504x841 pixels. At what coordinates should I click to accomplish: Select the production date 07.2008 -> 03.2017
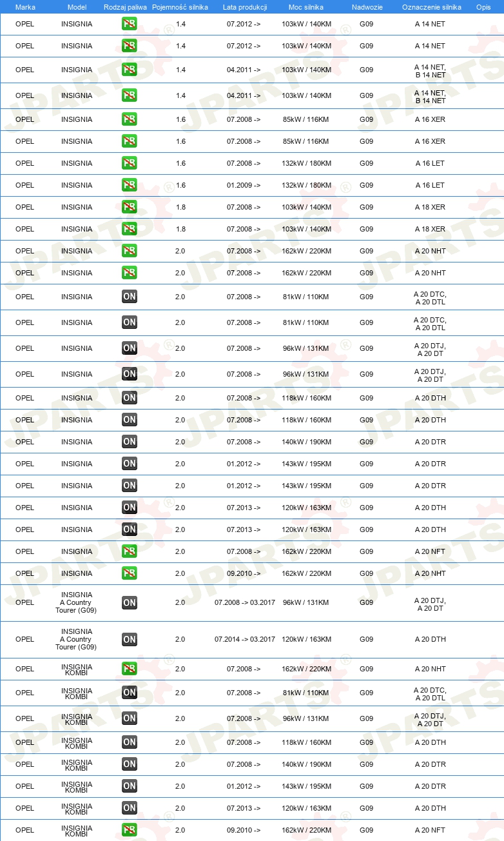coord(245,603)
